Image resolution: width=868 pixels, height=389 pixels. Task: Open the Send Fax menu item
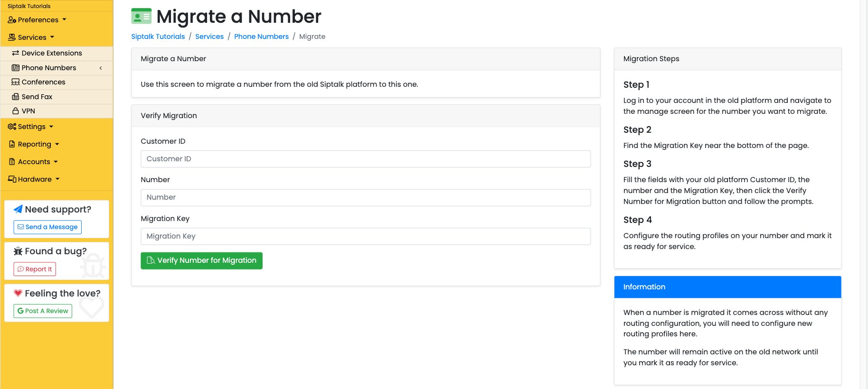57,97
